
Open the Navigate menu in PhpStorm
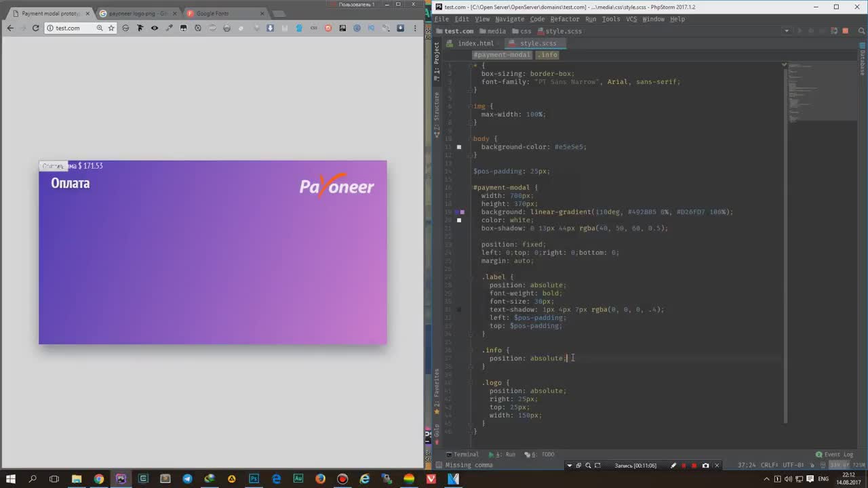[509, 19]
